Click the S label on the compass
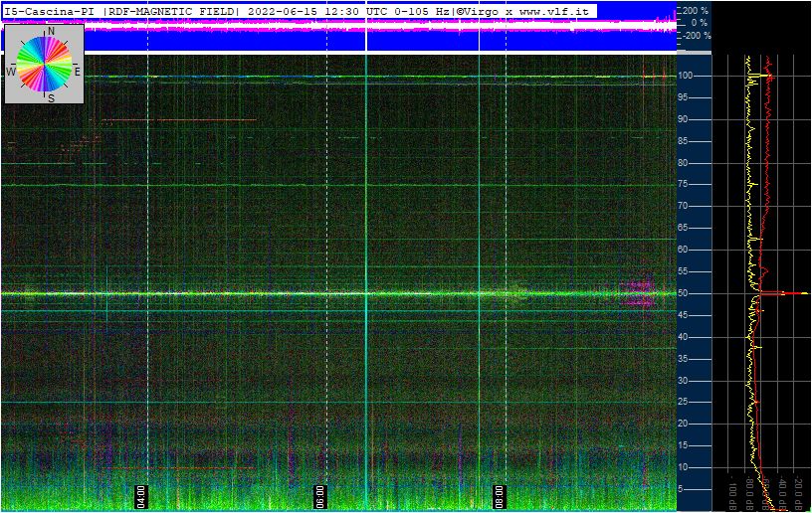This screenshot has height=513, width=812. pos(51,97)
